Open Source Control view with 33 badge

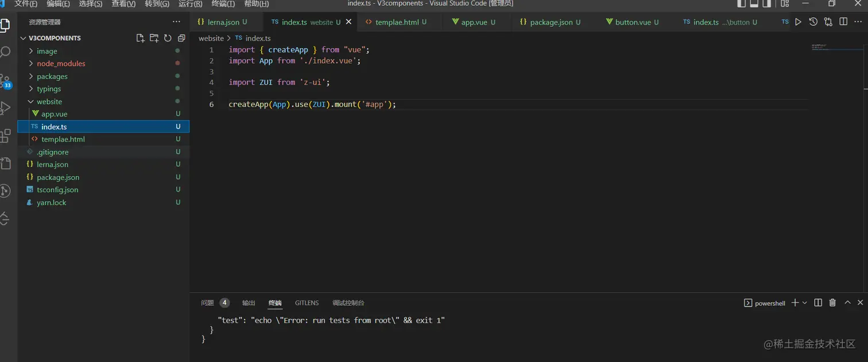[5, 80]
